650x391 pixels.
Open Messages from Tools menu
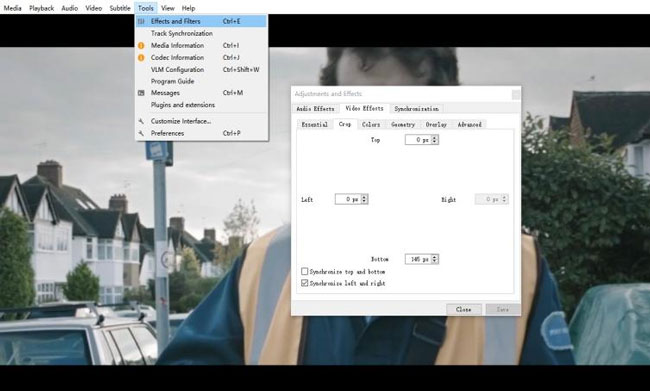click(201, 93)
